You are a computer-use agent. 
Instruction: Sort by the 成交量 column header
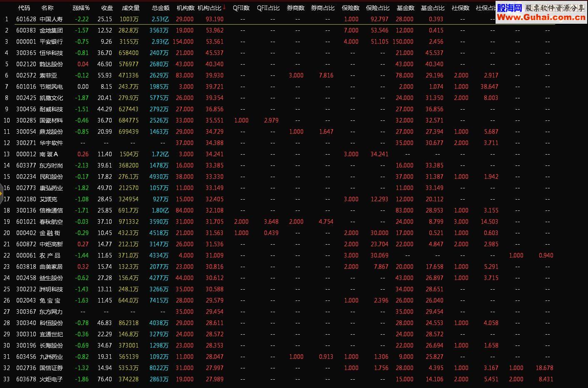[x=131, y=8]
